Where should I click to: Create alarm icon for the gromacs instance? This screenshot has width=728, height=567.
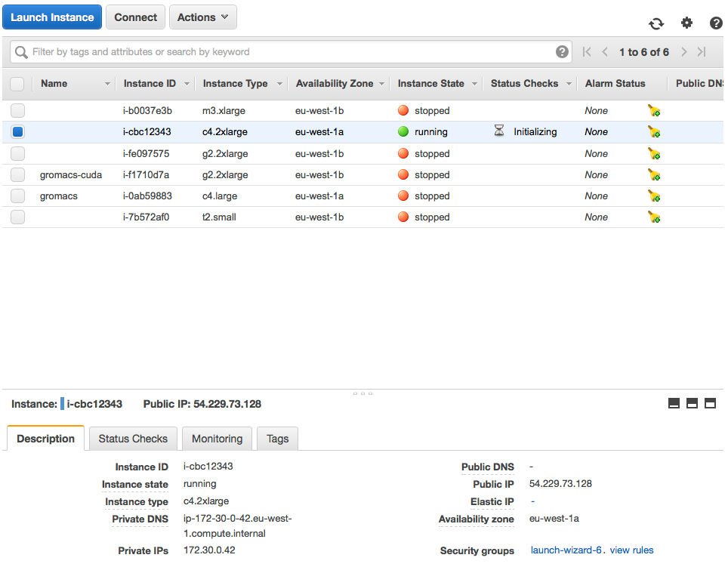point(654,196)
